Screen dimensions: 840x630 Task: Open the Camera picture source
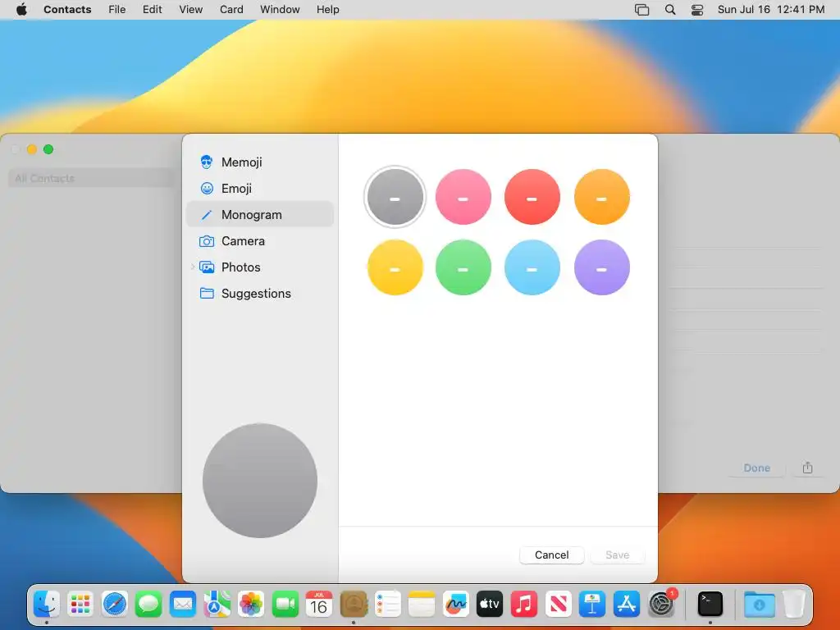(260, 240)
